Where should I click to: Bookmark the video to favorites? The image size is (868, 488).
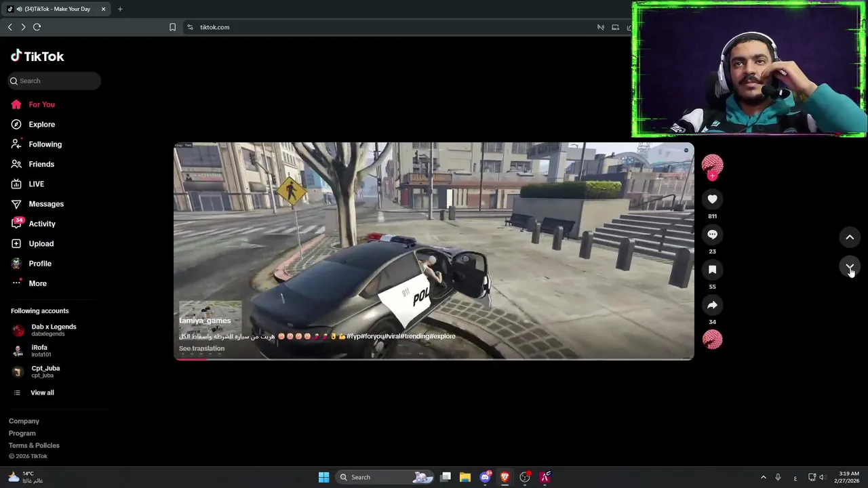[712, 269]
